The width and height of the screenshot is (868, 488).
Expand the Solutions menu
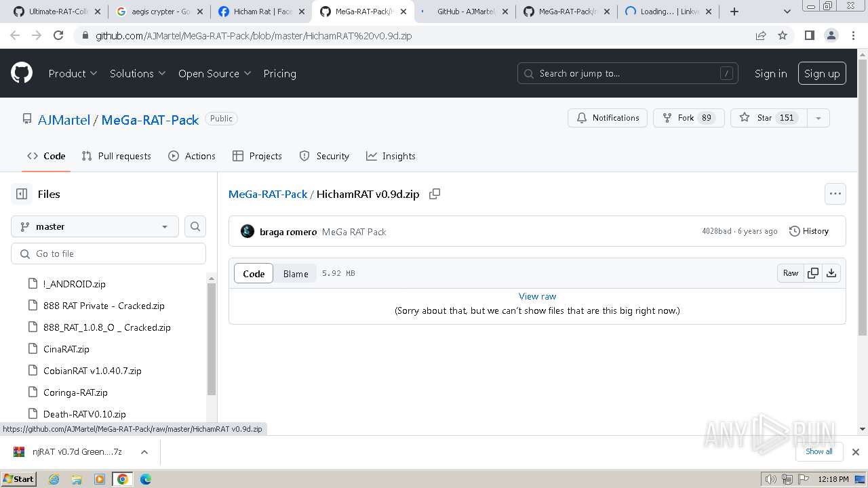pos(138,73)
